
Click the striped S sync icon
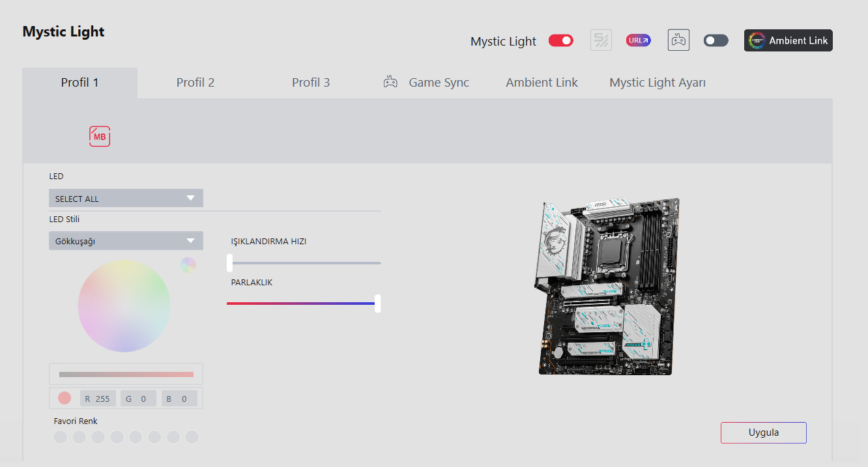point(601,40)
